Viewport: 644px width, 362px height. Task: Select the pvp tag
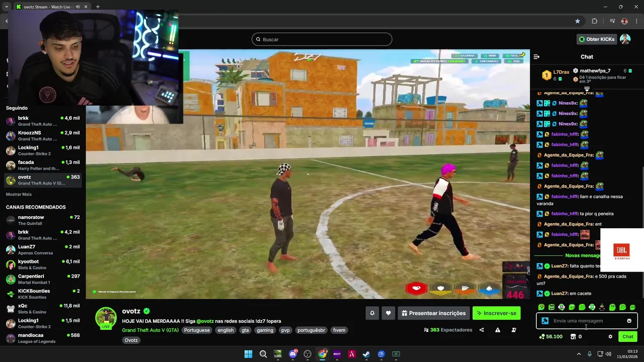pos(285,330)
